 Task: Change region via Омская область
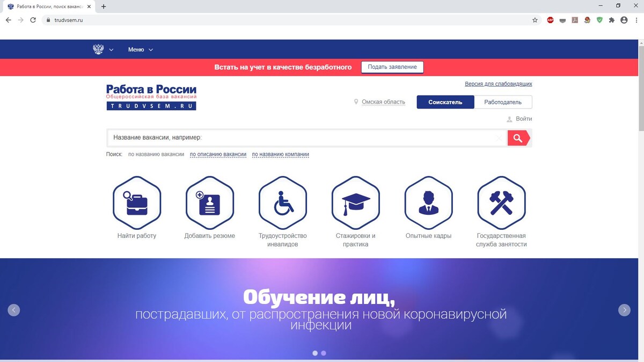pyautogui.click(x=383, y=102)
